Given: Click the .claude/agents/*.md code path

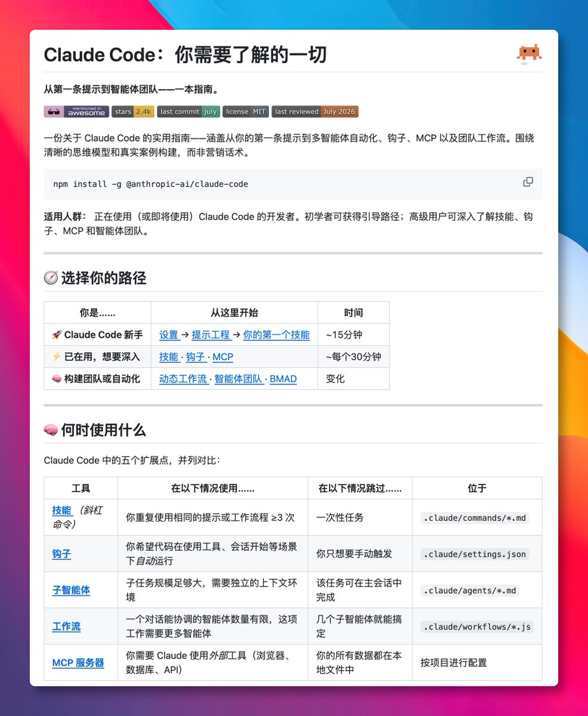Looking at the screenshot, I should [470, 591].
